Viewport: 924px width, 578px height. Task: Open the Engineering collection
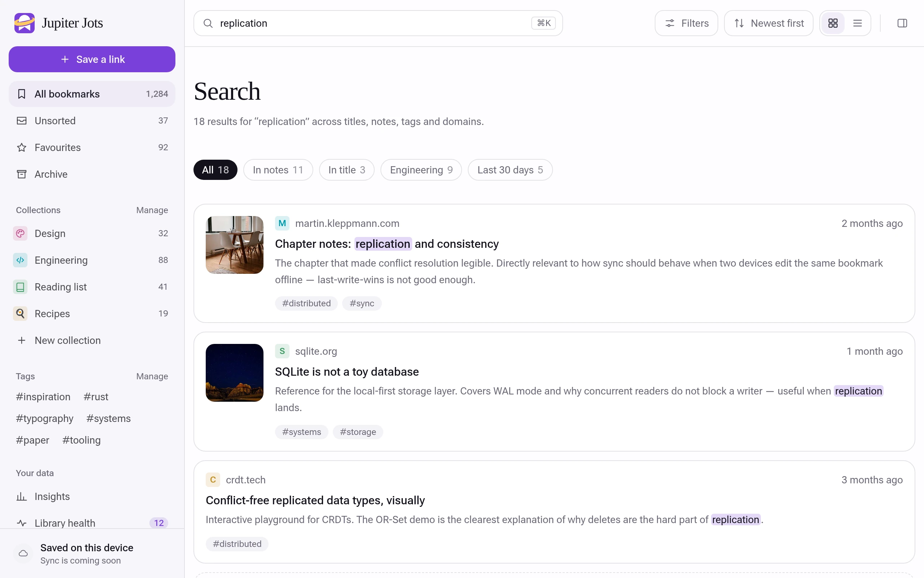[x=92, y=260]
